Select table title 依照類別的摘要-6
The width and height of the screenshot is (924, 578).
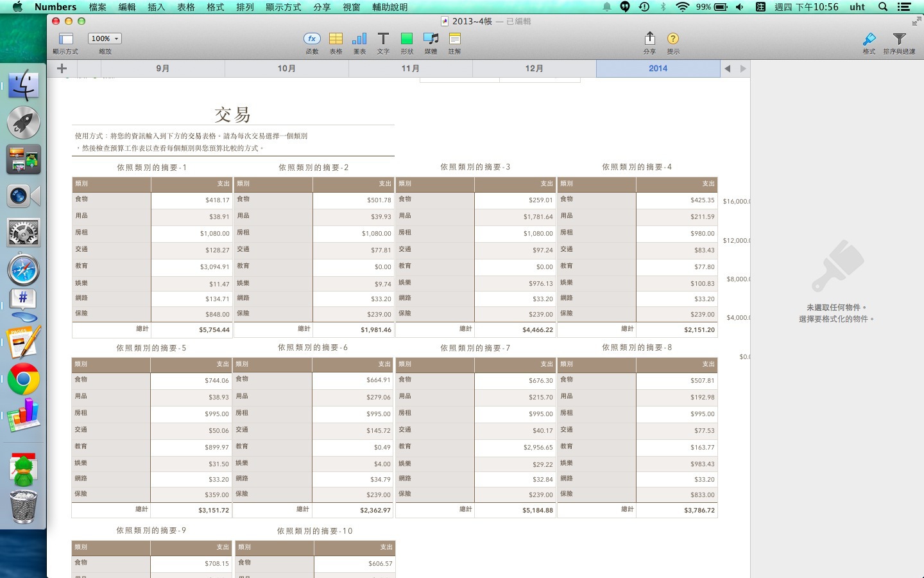(313, 347)
